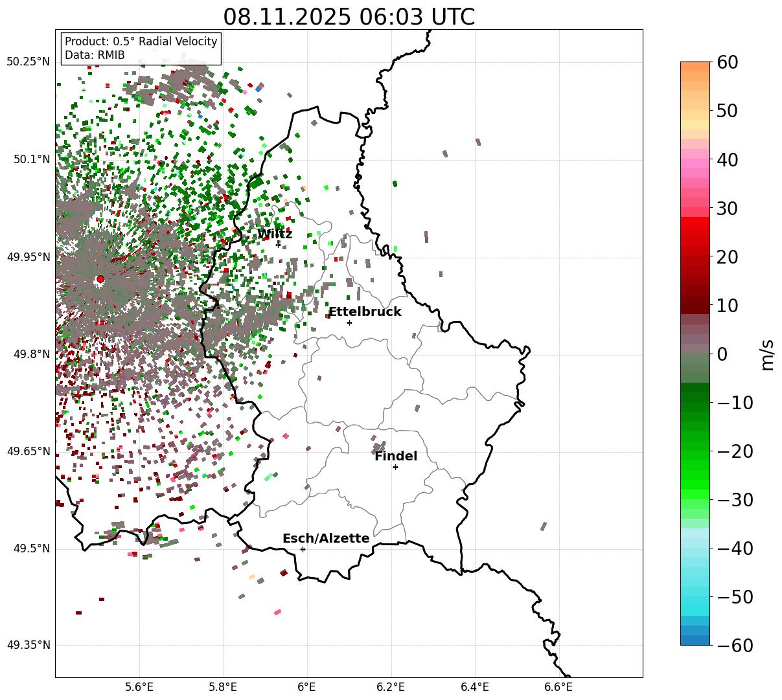This screenshot has width=782, height=700.
Task: Click the colorbar value −40
Action: pyautogui.click(x=735, y=548)
